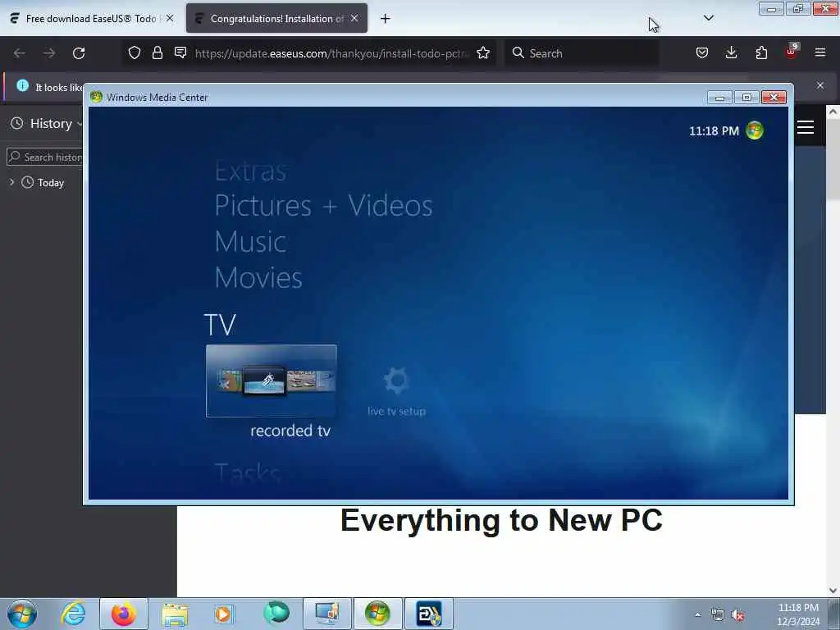Open the site permissions icon in address bar
The width and height of the screenshot is (840, 630).
180,52
